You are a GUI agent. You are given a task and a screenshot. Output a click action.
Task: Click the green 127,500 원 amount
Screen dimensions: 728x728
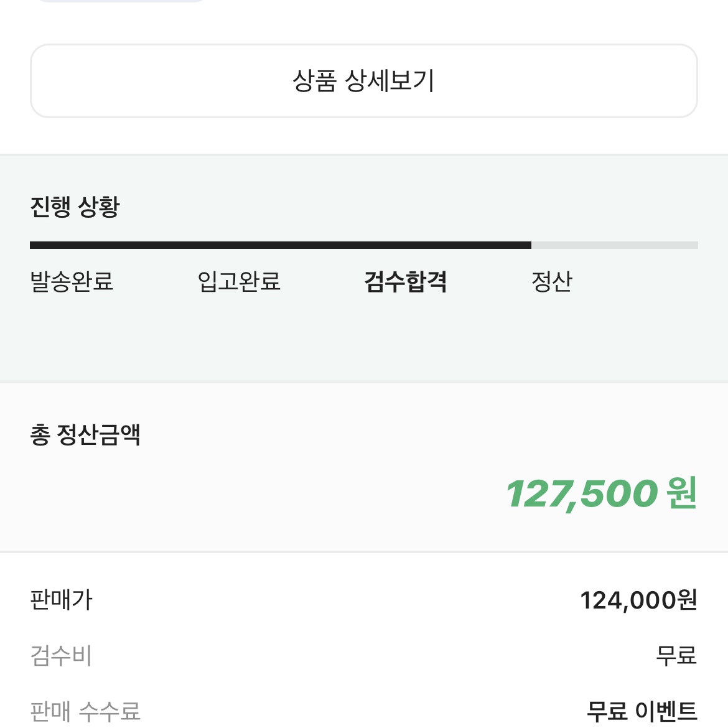pyautogui.click(x=601, y=493)
